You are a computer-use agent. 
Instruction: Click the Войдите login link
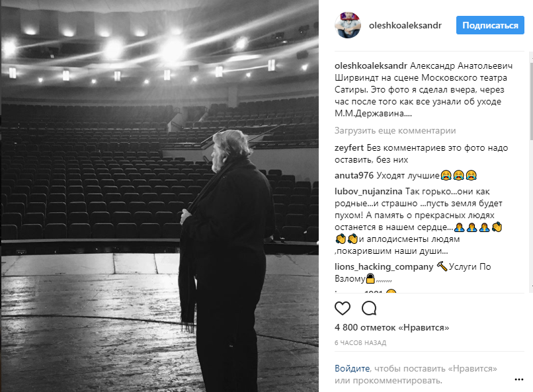click(352, 368)
